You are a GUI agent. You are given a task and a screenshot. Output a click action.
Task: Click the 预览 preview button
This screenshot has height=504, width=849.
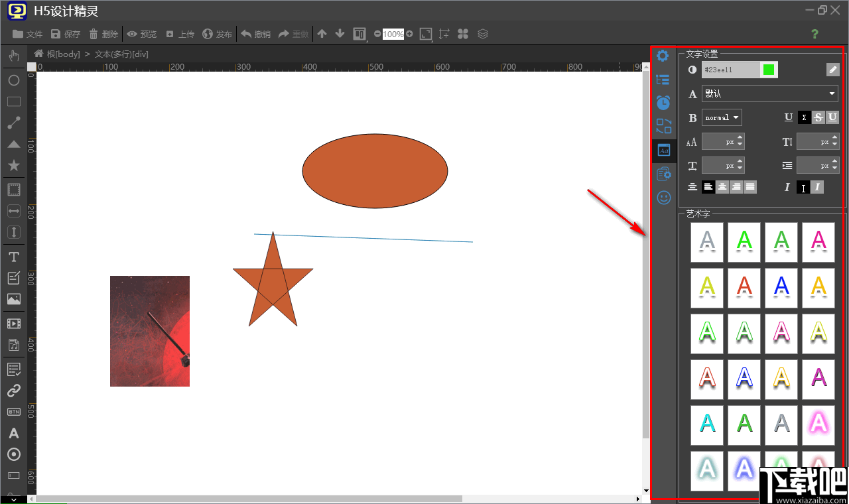point(142,34)
